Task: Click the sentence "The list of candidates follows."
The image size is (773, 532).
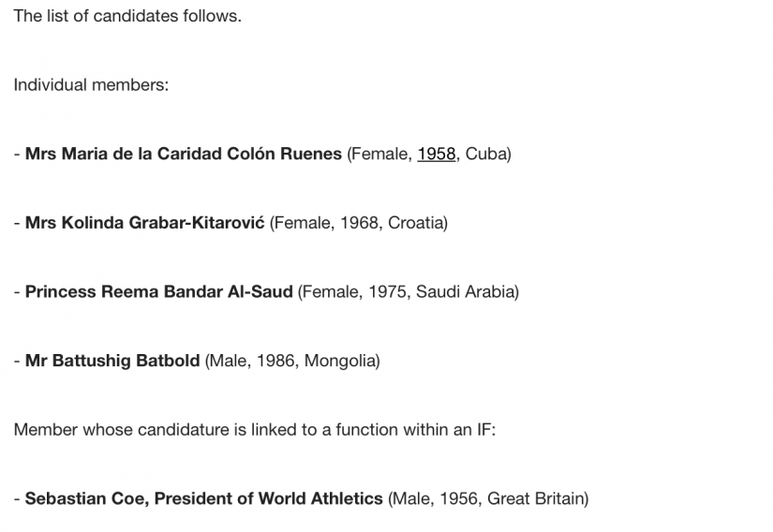Action: pyautogui.click(x=127, y=16)
